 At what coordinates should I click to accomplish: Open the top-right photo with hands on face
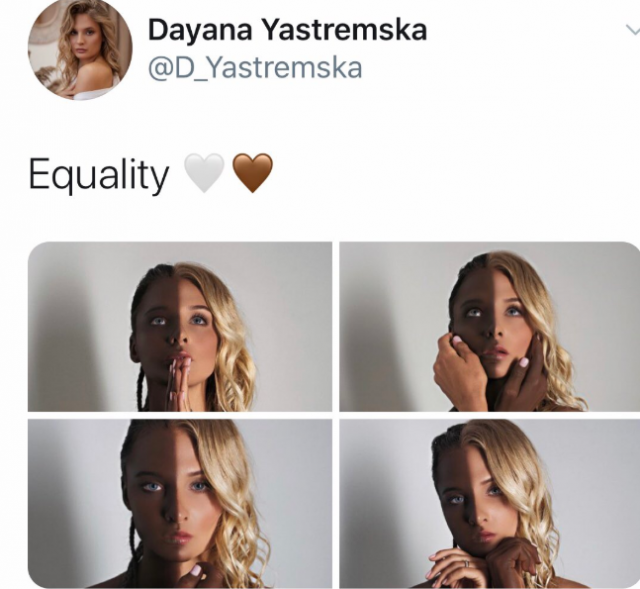[489, 327]
